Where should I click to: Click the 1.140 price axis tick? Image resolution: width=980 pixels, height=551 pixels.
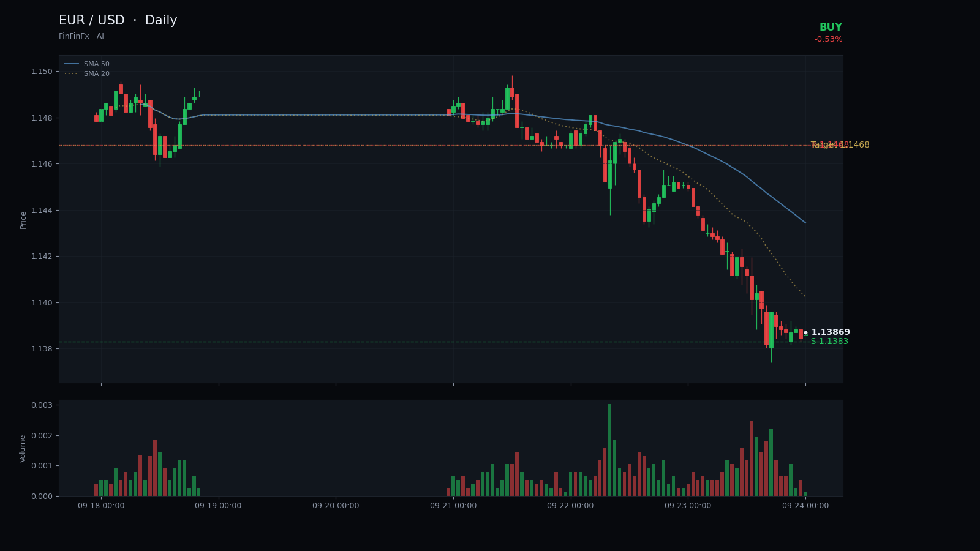point(42,303)
